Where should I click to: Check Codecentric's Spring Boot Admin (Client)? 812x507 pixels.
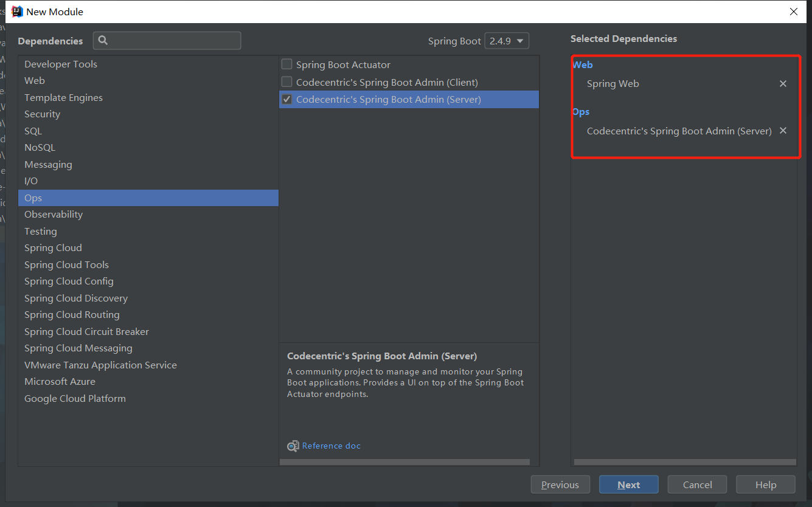(286, 82)
